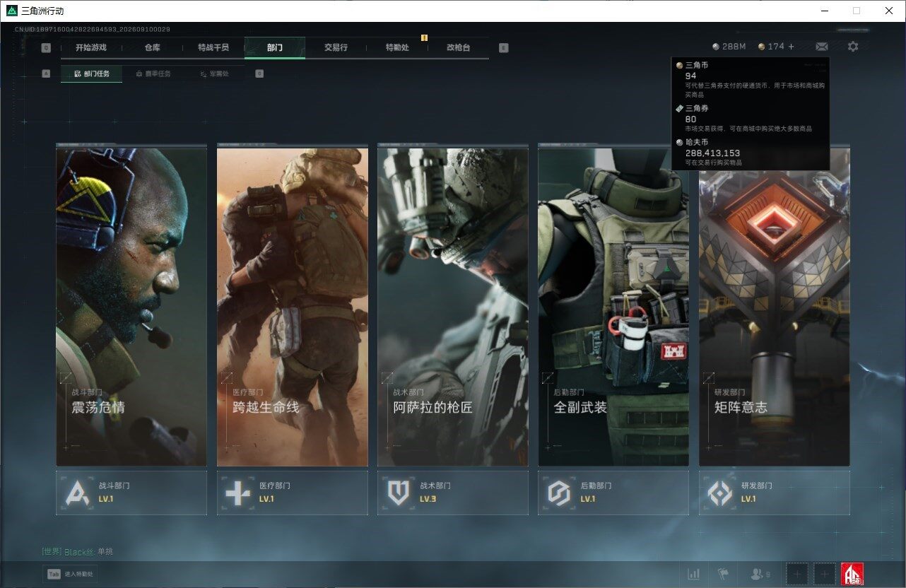The image size is (906, 588).
Task: Open the 跨越生命线 mission card
Action: (293, 306)
